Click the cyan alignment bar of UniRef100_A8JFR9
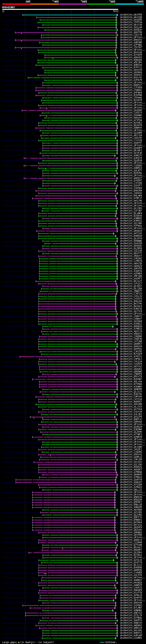Image resolution: width=146 pixels, height=644 pixels. 70,15
